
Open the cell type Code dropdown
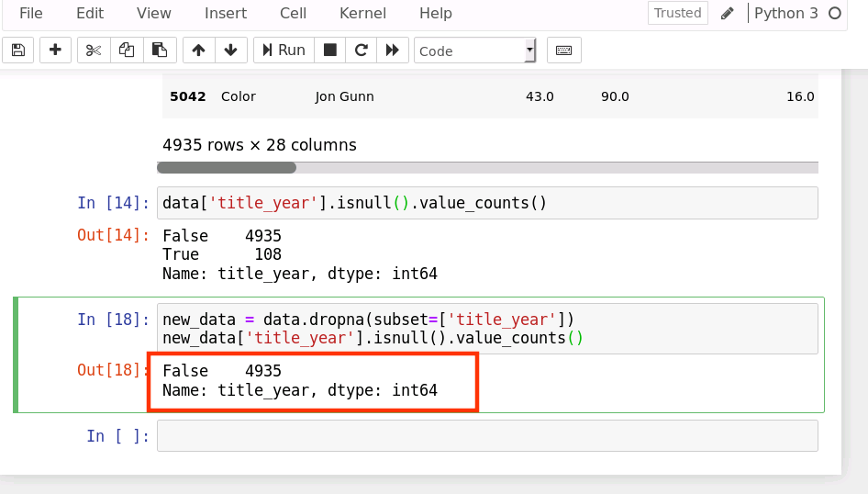click(x=474, y=51)
